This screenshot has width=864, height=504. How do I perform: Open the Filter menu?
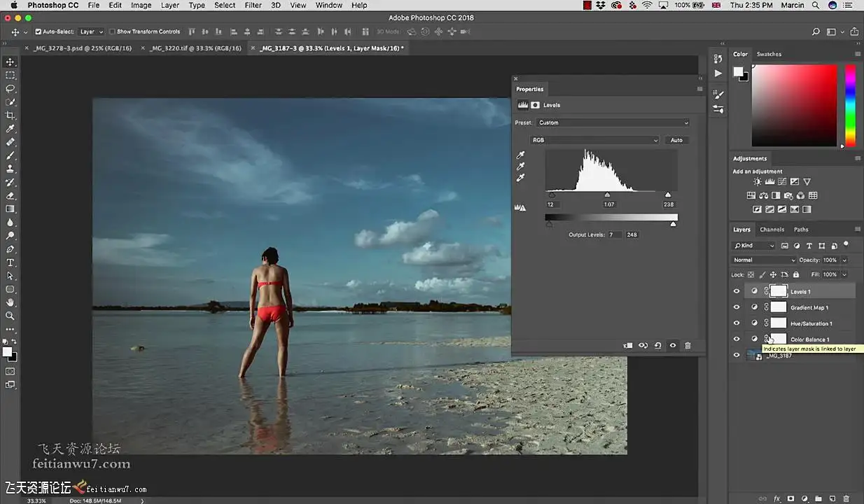coord(253,5)
